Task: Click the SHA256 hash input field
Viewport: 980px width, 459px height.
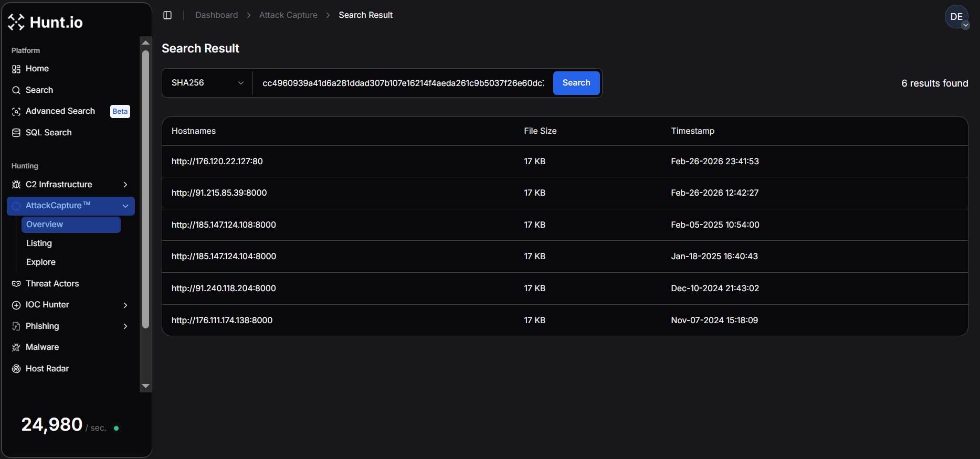Action: click(403, 83)
